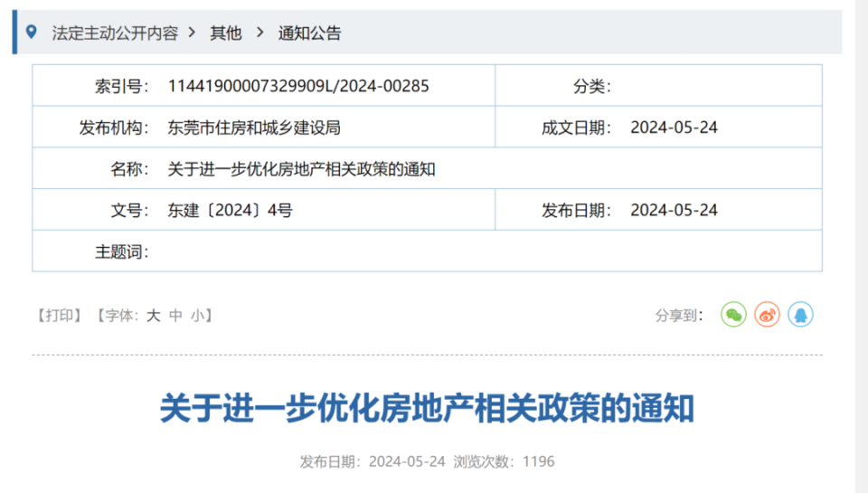Click the 成文日期 value 2024-05-24
The width and height of the screenshot is (868, 493).
674,128
